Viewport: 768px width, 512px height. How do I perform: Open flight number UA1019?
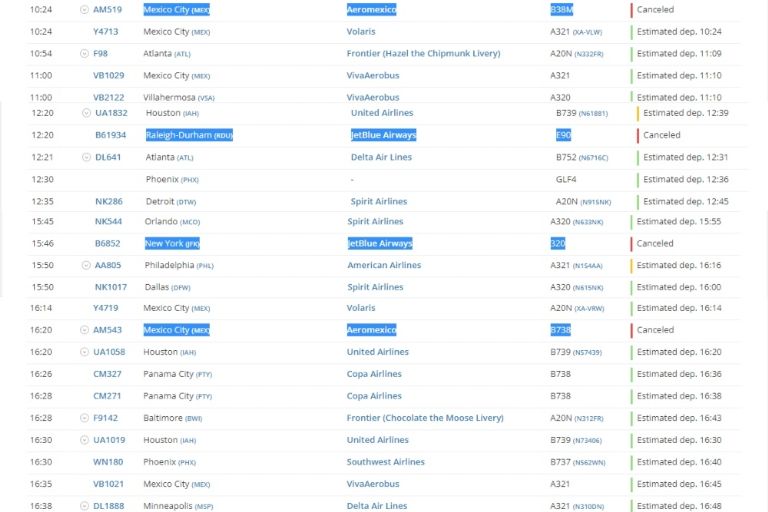(109, 440)
